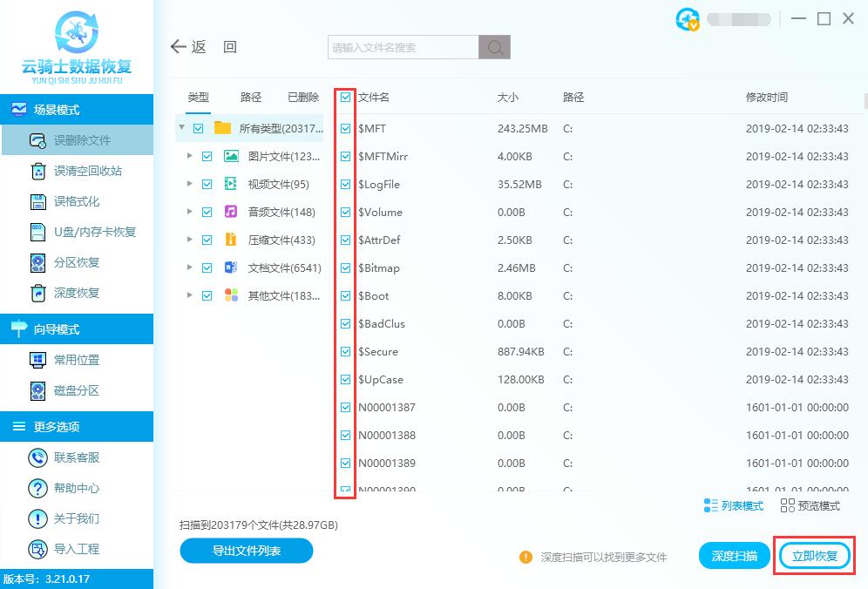Collapse the 所有类型 tree node
Image resolution: width=868 pixels, height=589 pixels.
181,128
